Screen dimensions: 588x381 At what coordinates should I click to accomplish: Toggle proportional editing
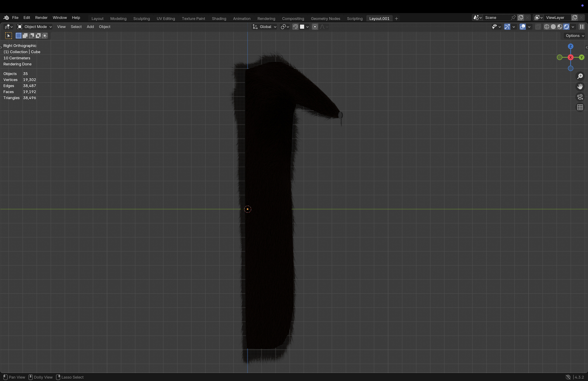point(315,27)
